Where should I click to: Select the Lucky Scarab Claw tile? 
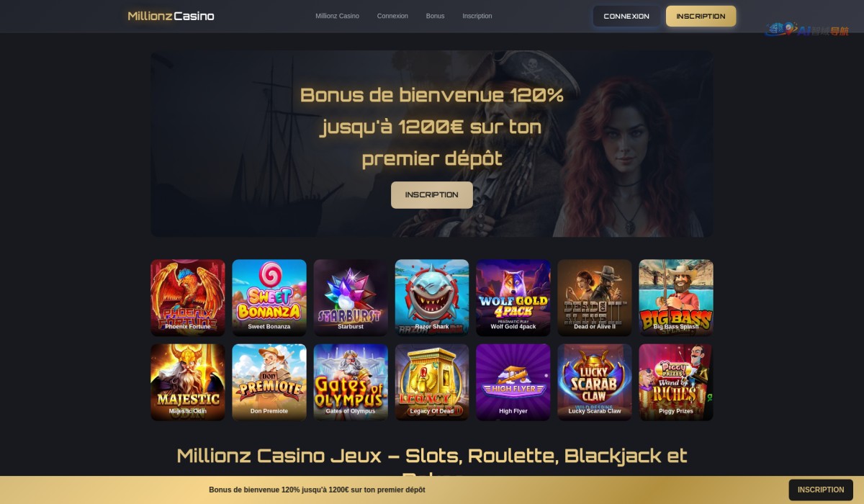(595, 382)
